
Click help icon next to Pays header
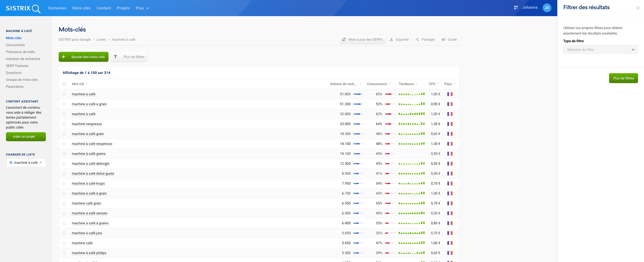click(x=454, y=84)
